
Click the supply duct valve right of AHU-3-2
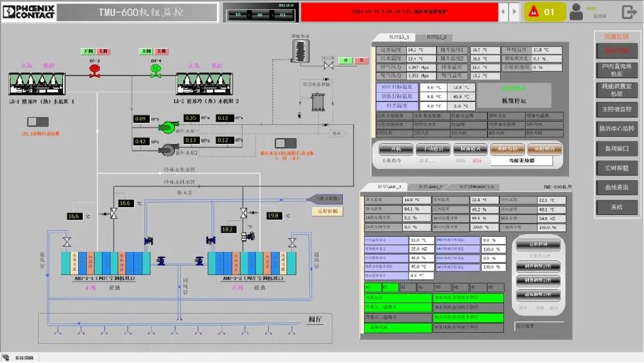pyautogui.click(x=292, y=242)
